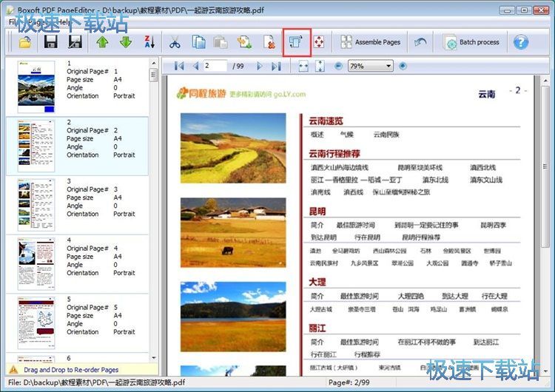Click the rotate/resize page toolbar icon
Viewport: 555px width, 392px height.
296,42
